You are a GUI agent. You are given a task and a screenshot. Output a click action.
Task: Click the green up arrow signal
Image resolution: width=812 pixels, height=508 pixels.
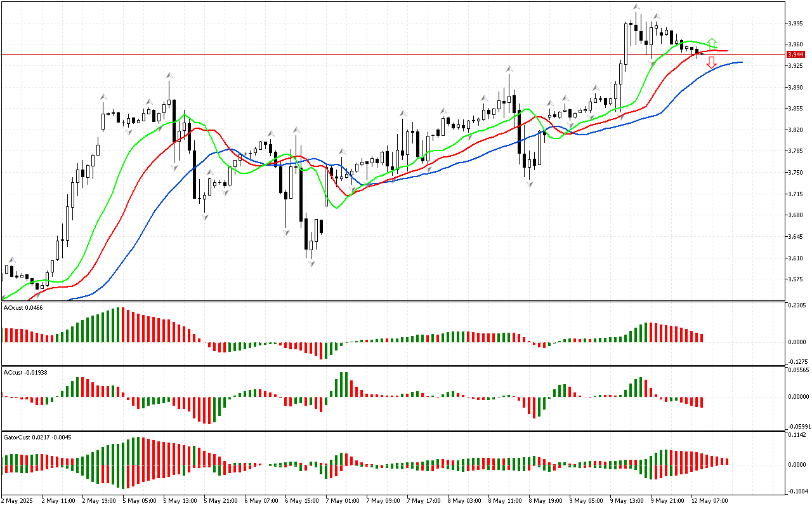712,43
